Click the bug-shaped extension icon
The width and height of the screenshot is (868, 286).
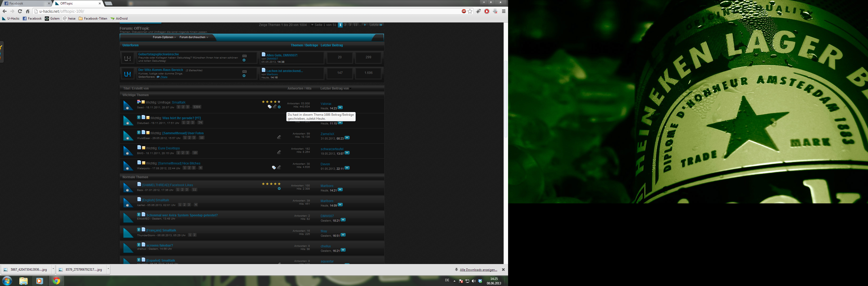coord(478,11)
